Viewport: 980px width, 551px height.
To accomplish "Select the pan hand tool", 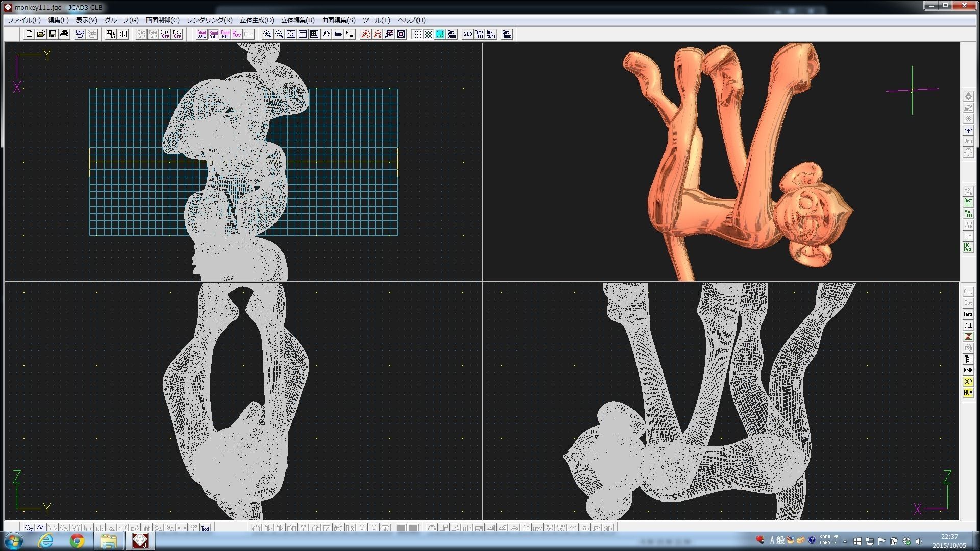I will pos(326,34).
